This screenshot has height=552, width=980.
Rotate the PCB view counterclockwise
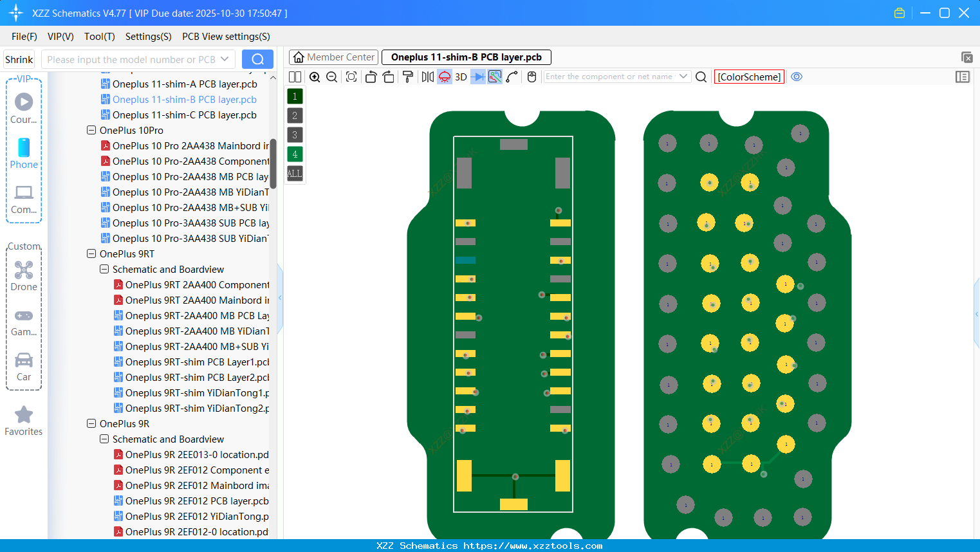371,77
